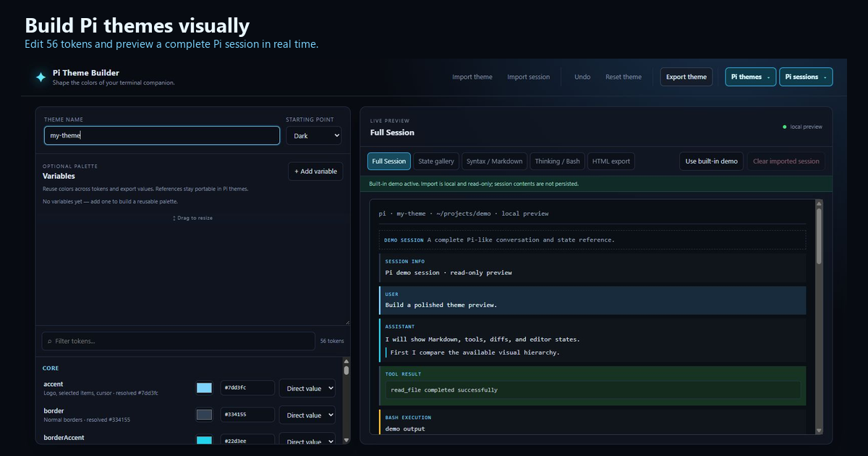The height and width of the screenshot is (456, 868).
Task: Click the accent color swatch
Action: tap(205, 388)
